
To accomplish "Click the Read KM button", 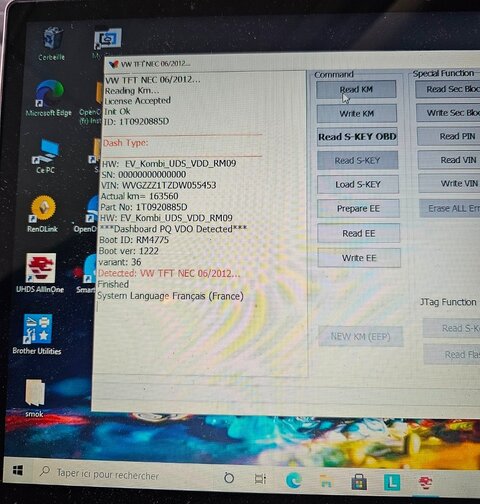I will [356, 89].
